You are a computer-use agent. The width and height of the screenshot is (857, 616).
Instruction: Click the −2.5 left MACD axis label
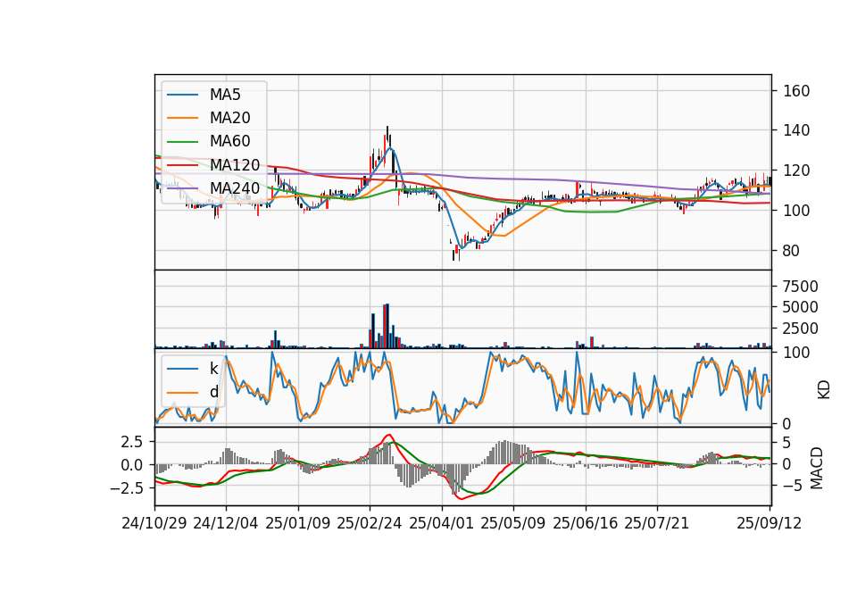[x=127, y=488]
